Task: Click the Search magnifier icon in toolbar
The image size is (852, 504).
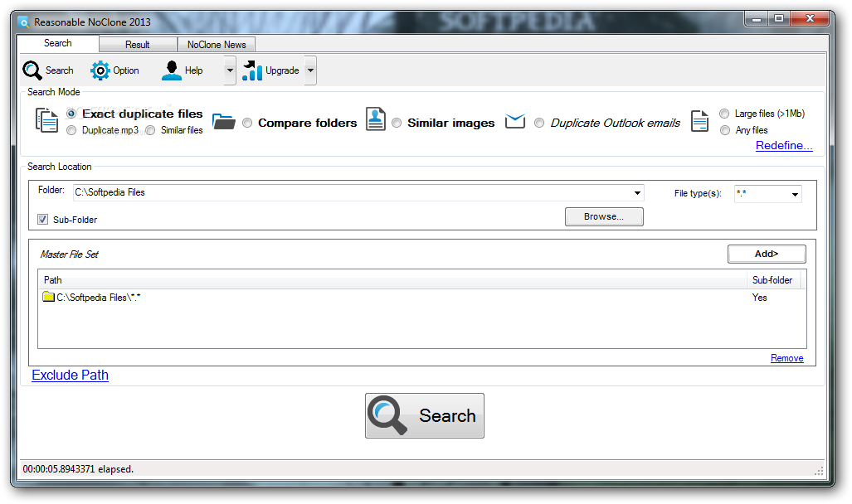Action: click(x=32, y=70)
